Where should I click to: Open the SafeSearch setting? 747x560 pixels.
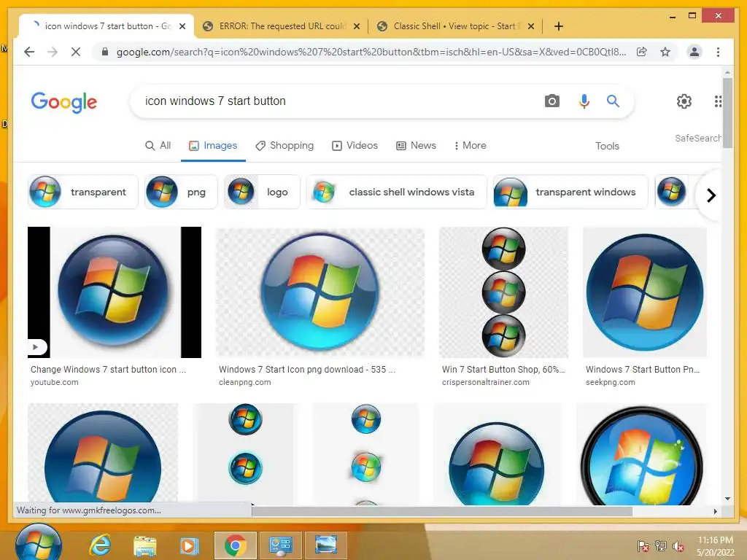pos(698,138)
